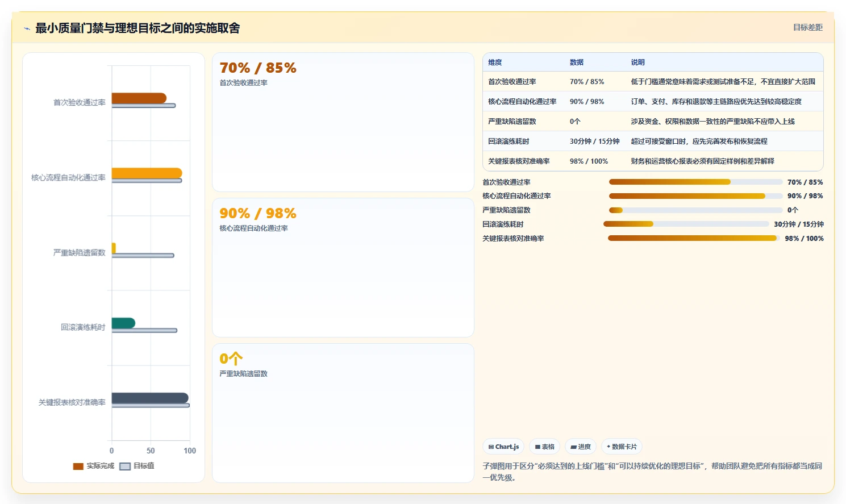Click the 核心流程自动化通过率 caption in the second card

point(253,228)
